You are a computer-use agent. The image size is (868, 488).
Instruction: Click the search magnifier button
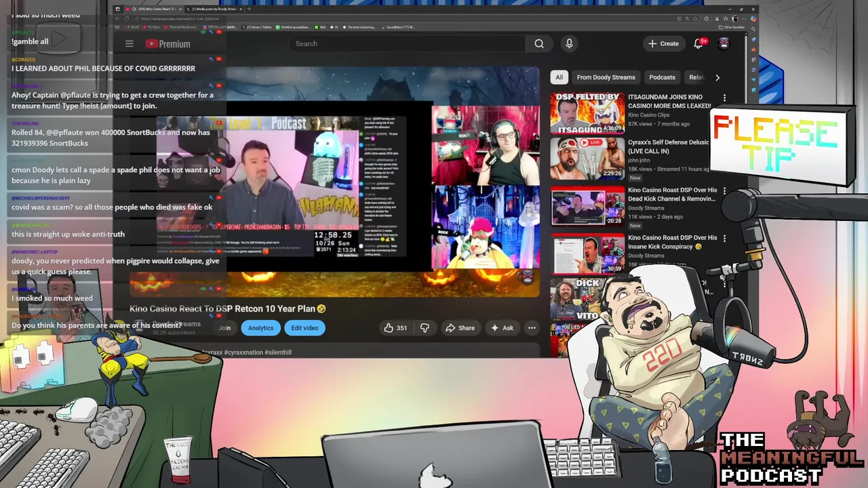(539, 43)
